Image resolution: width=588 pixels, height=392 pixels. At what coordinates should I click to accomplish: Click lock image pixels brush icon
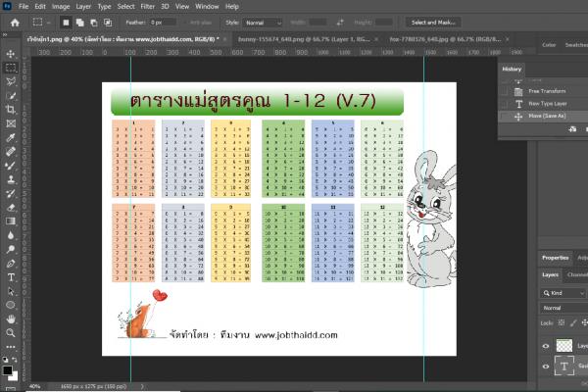click(x=573, y=322)
